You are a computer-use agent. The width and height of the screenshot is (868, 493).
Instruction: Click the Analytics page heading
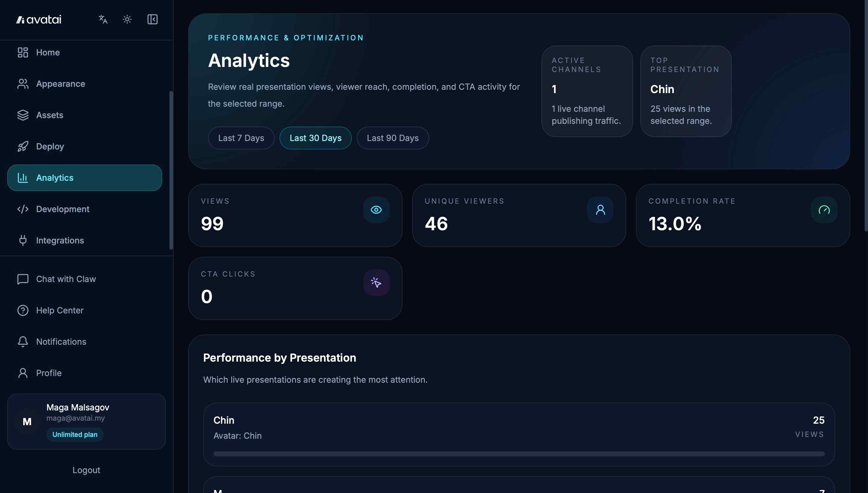pos(249,60)
